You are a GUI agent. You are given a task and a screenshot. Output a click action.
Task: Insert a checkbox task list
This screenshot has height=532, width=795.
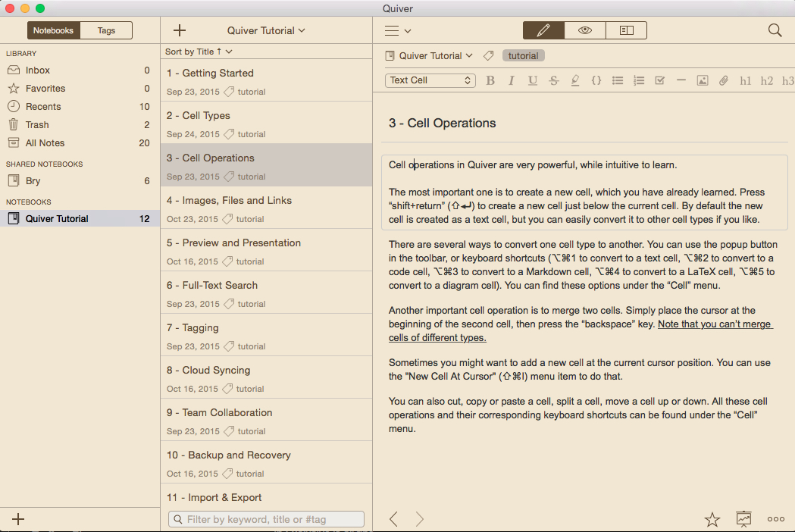(x=659, y=80)
